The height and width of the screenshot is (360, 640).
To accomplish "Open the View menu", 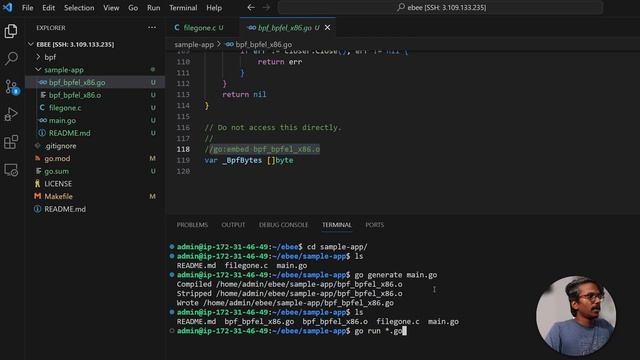I will [x=111, y=8].
